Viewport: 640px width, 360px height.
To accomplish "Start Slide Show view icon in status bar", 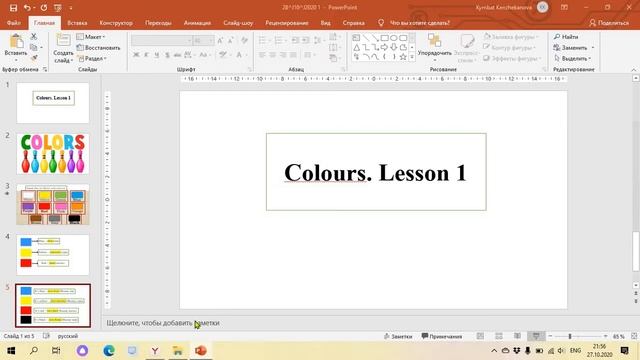I will (x=536, y=336).
